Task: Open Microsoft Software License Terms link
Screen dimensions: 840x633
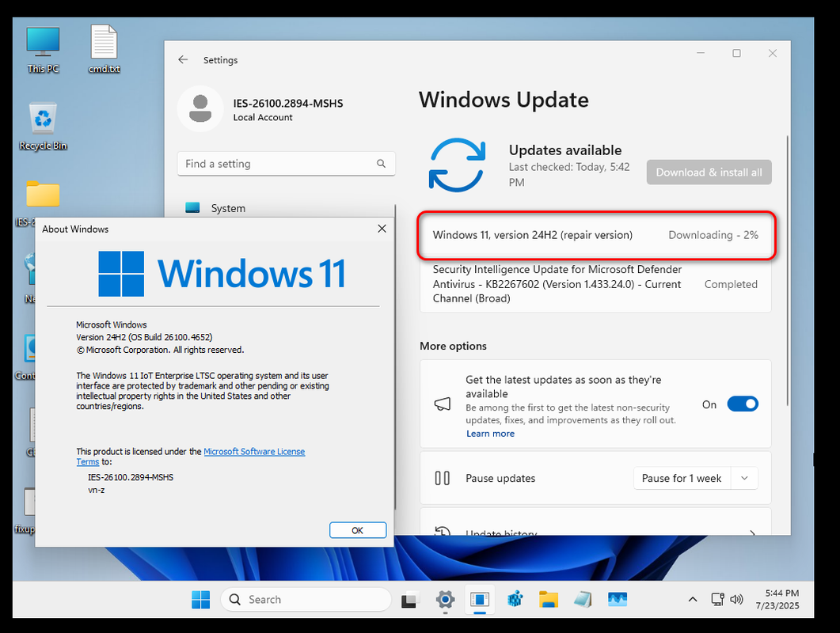Action: 254,452
